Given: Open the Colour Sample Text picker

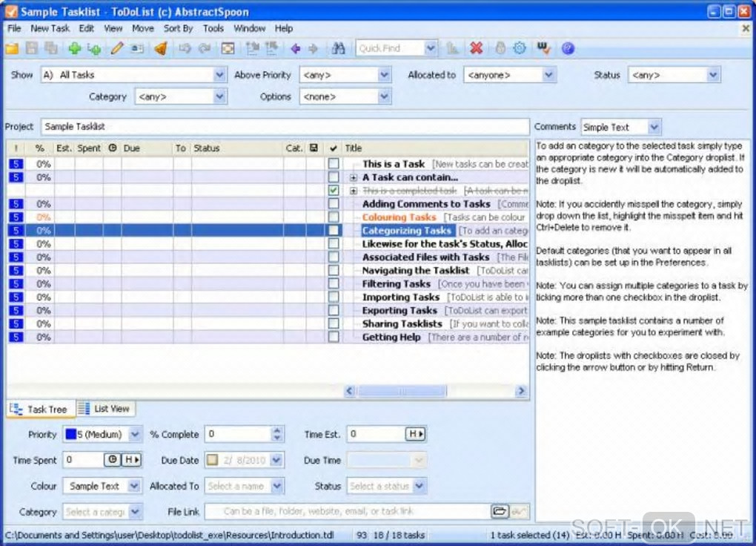Looking at the screenshot, I should coord(102,486).
